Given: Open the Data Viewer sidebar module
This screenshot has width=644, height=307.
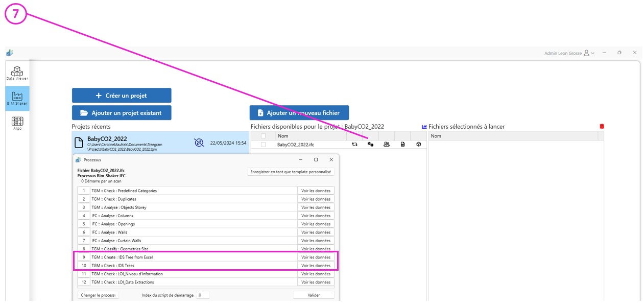Looking at the screenshot, I should (17, 73).
